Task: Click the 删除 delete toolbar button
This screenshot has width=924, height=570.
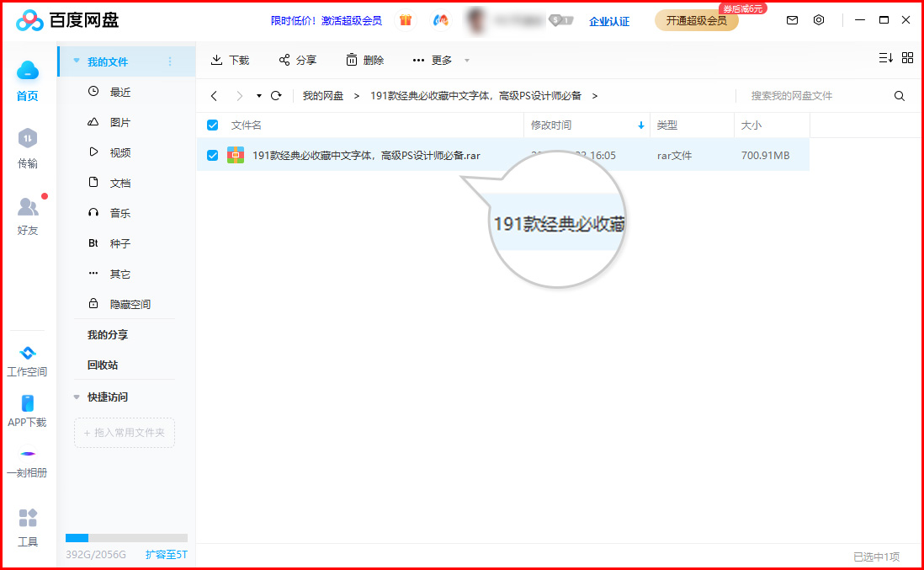Action: click(x=364, y=60)
